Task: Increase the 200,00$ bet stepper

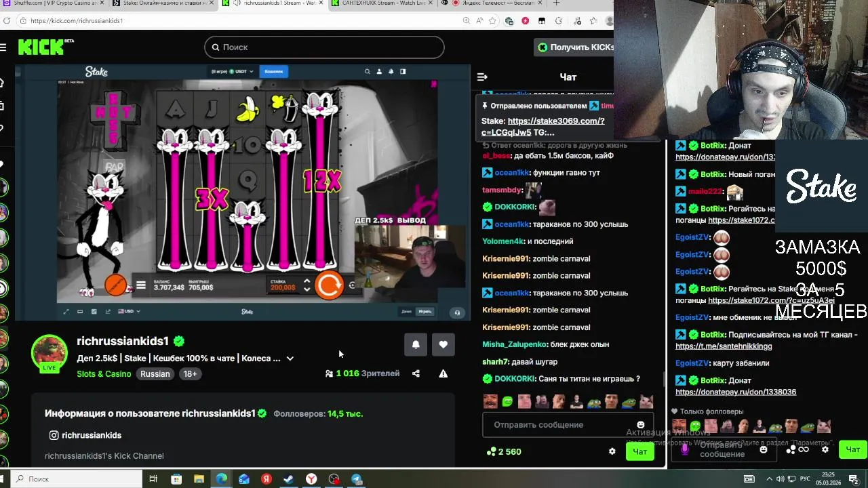Action: pyautogui.click(x=307, y=281)
